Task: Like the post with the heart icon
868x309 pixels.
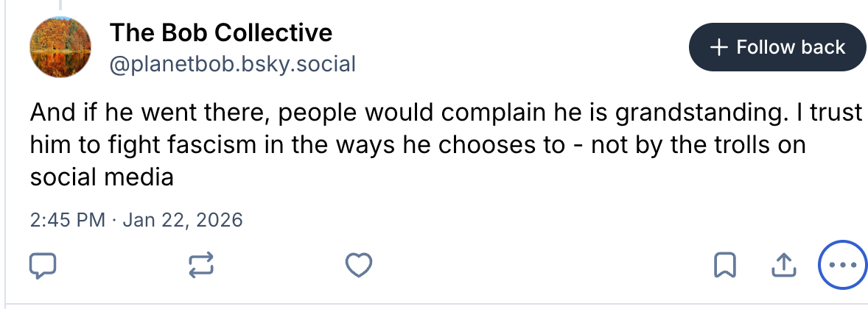Action: tap(359, 265)
